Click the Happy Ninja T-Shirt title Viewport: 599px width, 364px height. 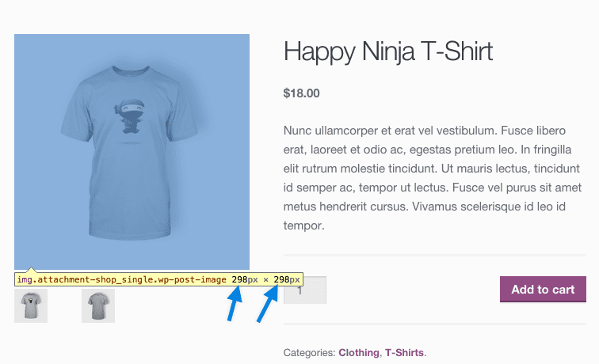388,52
